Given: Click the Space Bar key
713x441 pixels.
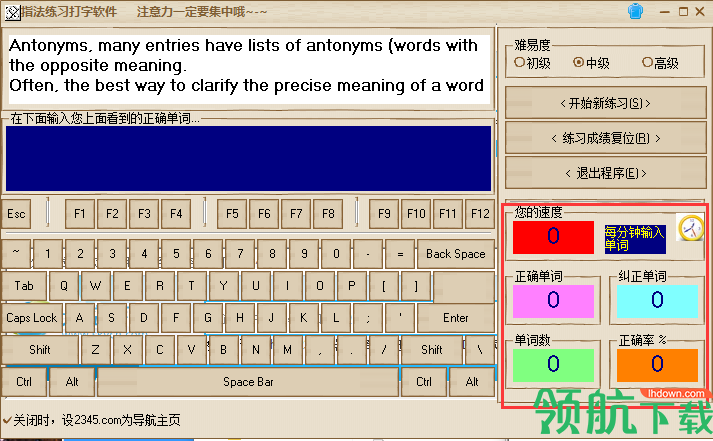Looking at the screenshot, I should [x=248, y=382].
